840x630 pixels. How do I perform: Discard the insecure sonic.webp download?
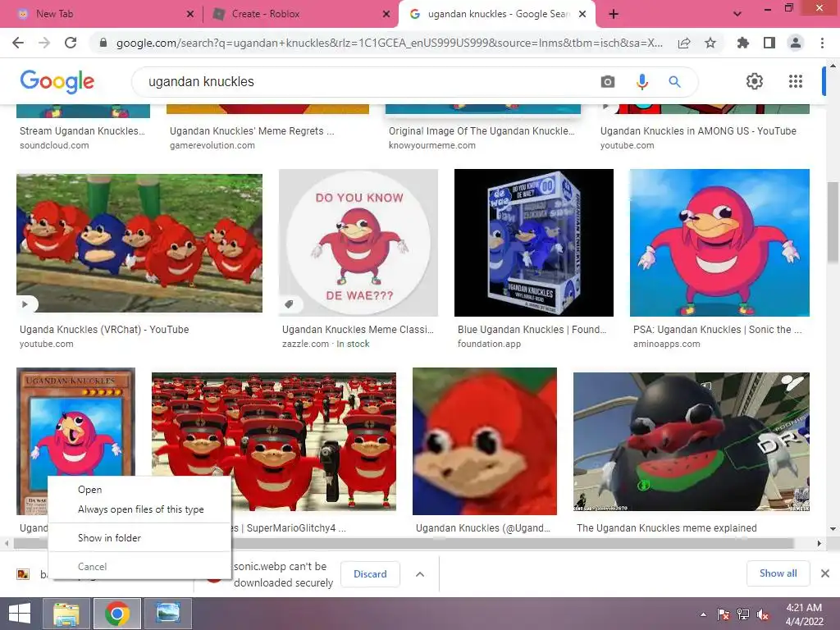coord(370,574)
